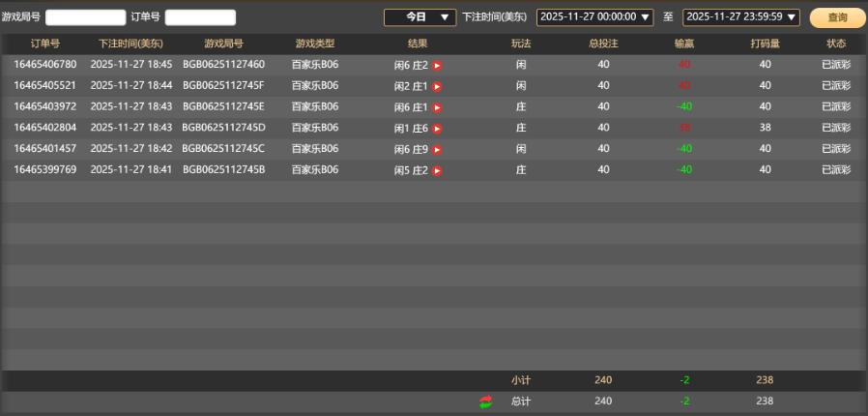868x416 pixels.
Task: Expand start time 2025-11-27 00:00:00 picker
Action: point(595,17)
